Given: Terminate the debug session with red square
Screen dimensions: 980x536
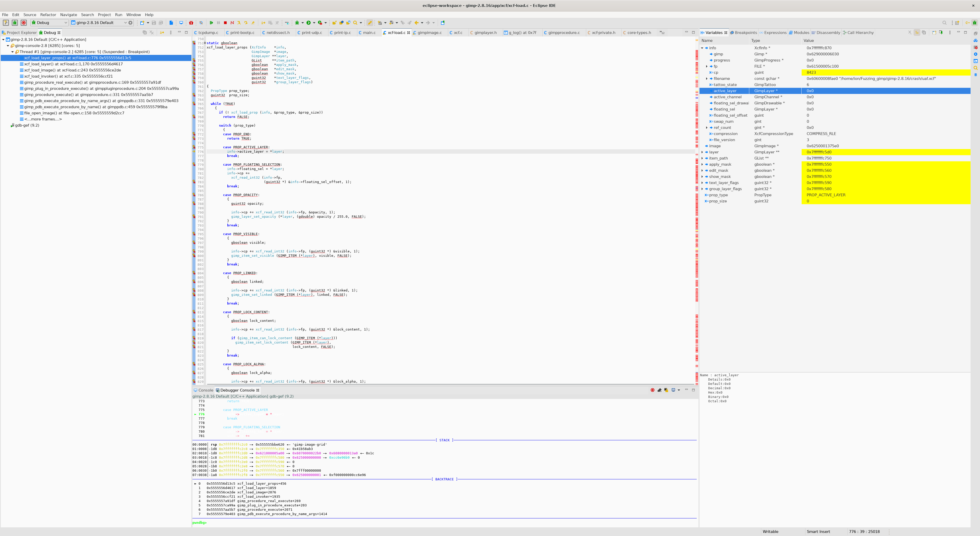Looking at the screenshot, I should (226, 23).
